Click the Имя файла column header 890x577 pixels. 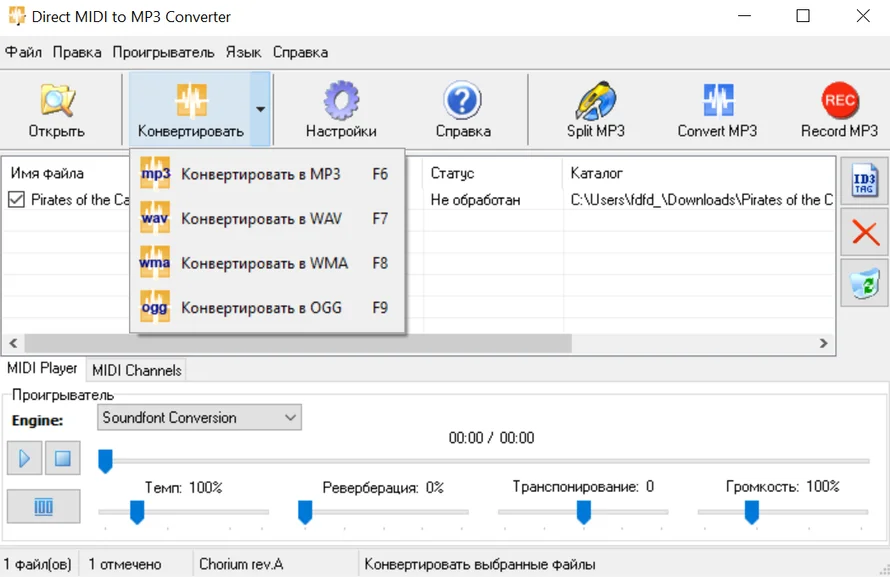pyautogui.click(x=47, y=173)
